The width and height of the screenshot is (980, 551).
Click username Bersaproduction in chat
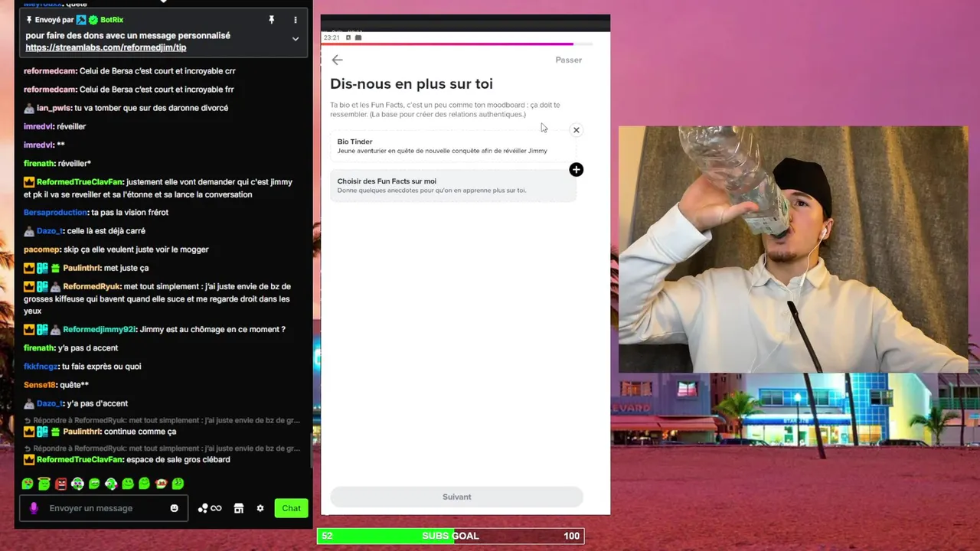click(x=55, y=213)
